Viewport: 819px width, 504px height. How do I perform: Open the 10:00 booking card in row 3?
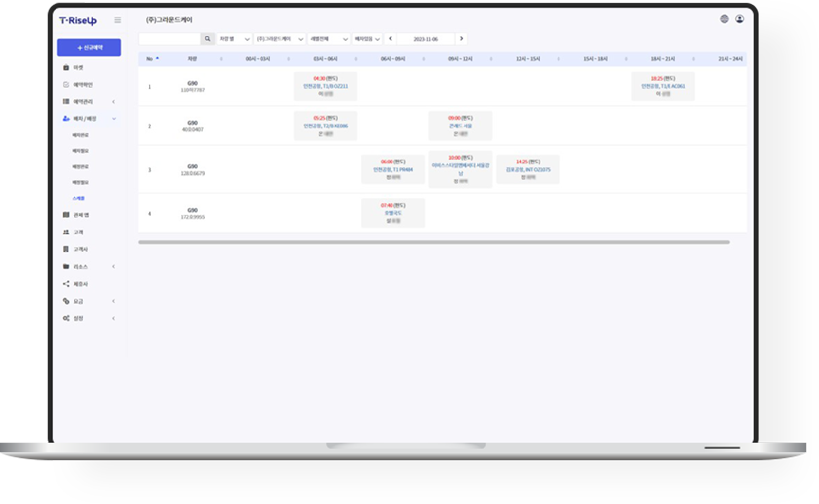(460, 169)
